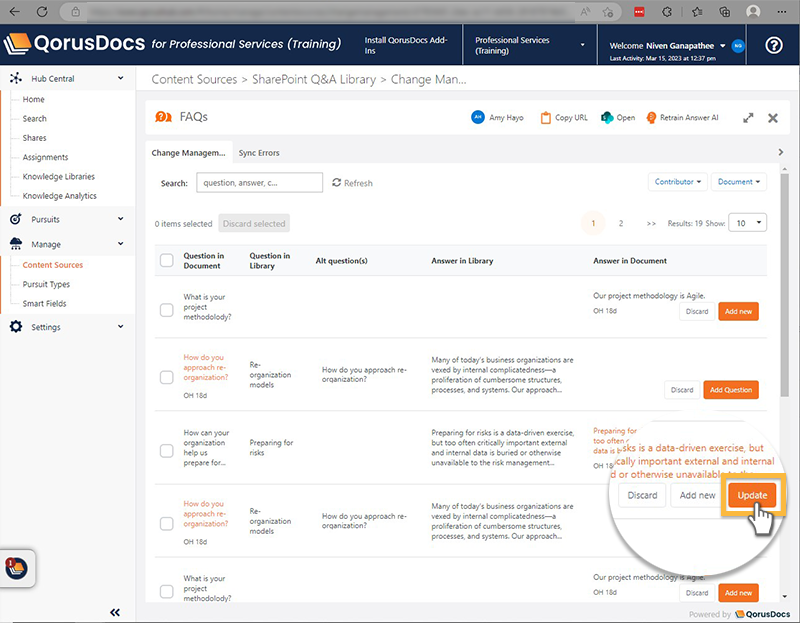This screenshot has width=800, height=623.
Task: Click the Add Question button
Action: [x=731, y=390]
